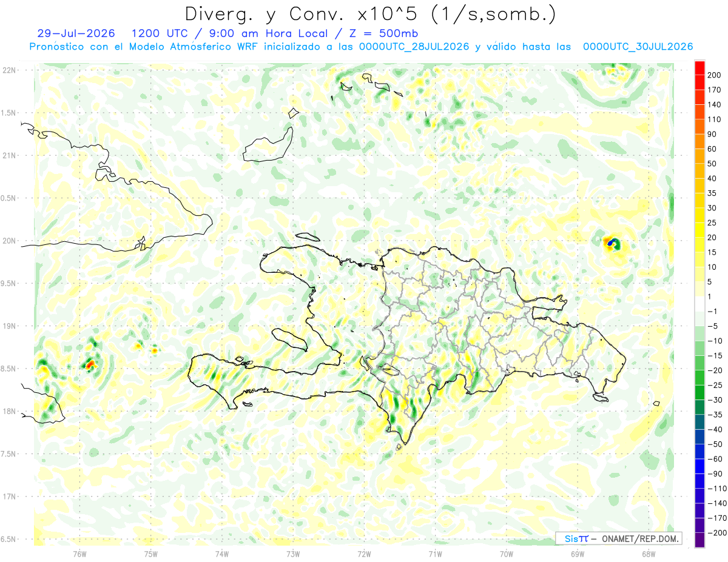This screenshot has width=728, height=562.
Task: Click the '21N' latitude label
Action: pyautogui.click(x=8, y=155)
